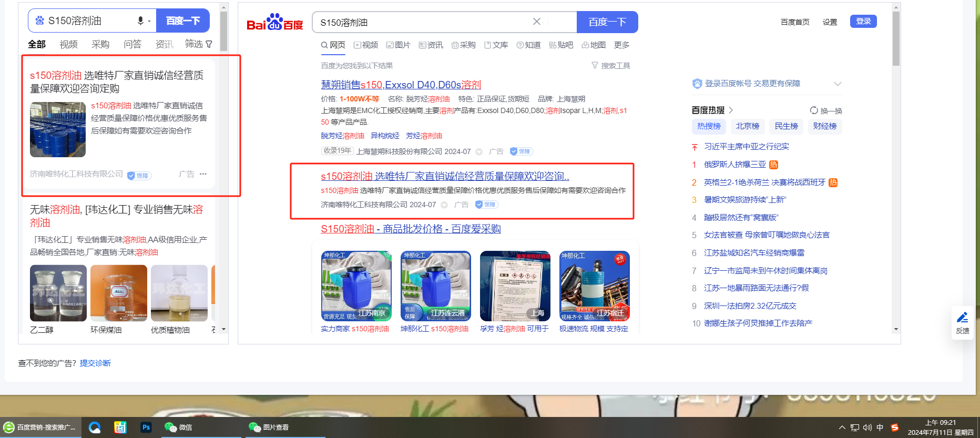Click the desktop preview scrollbar down arrow
This screenshot has height=438, width=980.
(896, 329)
